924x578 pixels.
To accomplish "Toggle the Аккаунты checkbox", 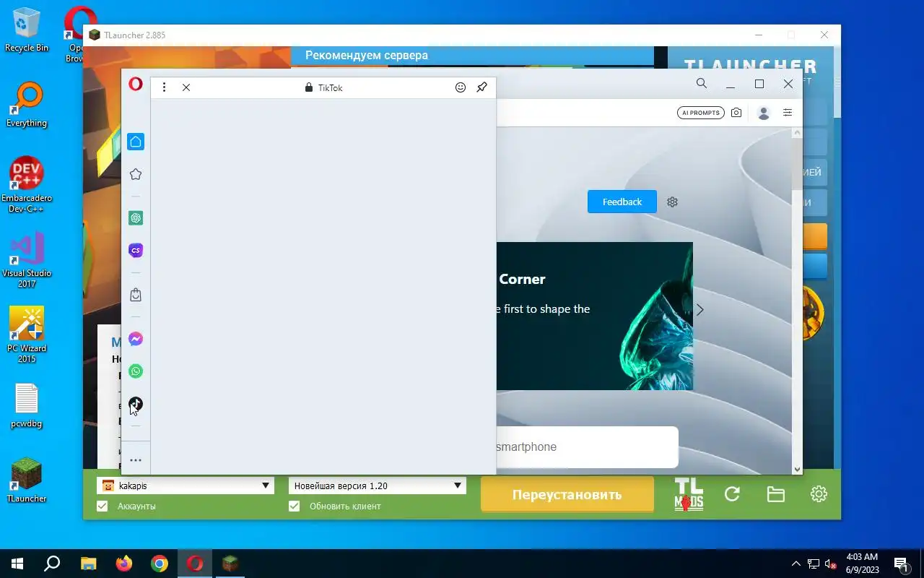I will point(103,506).
